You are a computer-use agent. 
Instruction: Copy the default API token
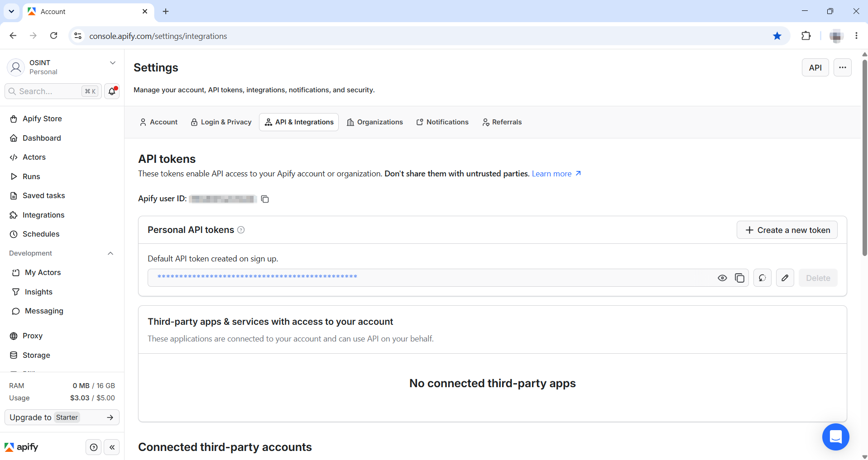coord(739,278)
